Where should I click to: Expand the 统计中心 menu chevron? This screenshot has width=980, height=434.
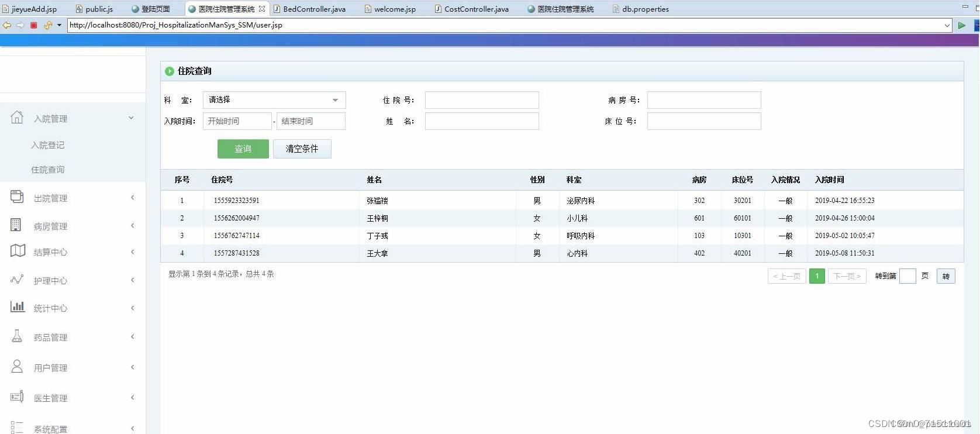click(x=133, y=308)
